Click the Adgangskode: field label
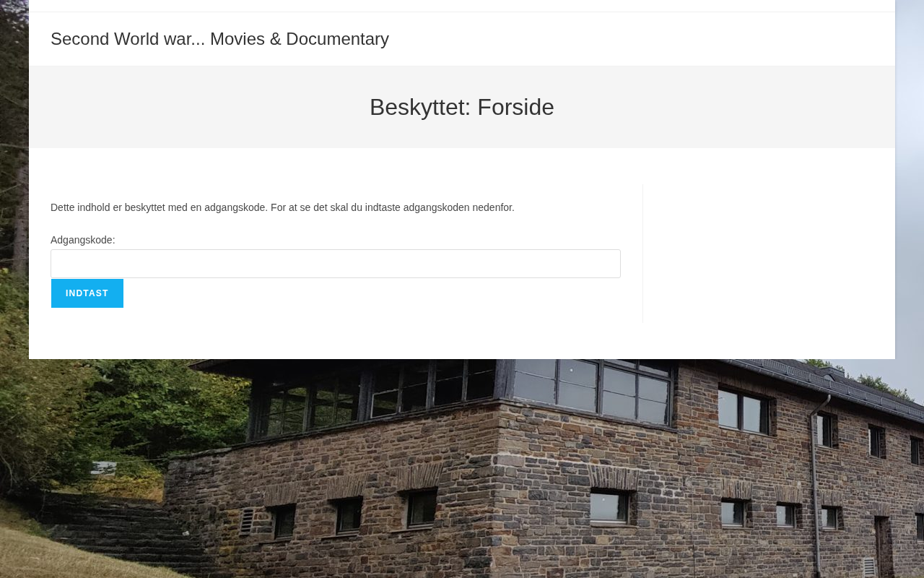The width and height of the screenshot is (924, 578). (x=83, y=240)
